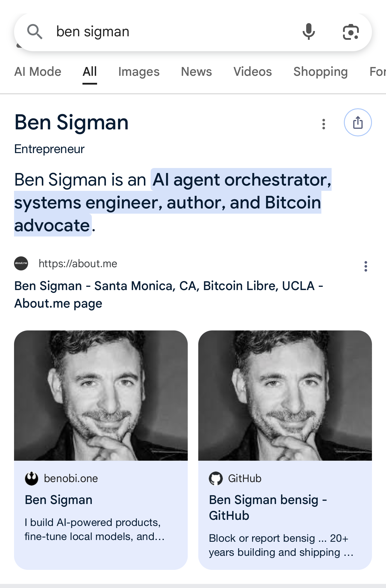Open Ben Sigman bensig - GitHub link
Screen dimensions: 386x588
268,508
